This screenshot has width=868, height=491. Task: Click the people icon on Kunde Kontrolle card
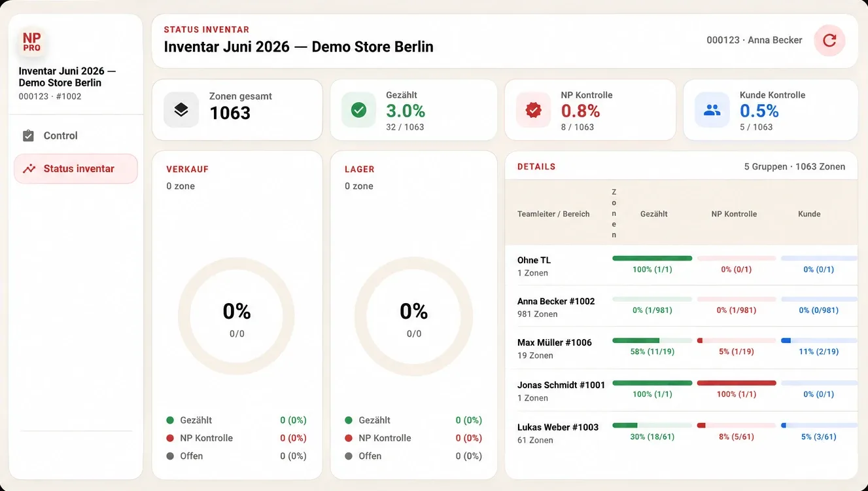coord(712,110)
